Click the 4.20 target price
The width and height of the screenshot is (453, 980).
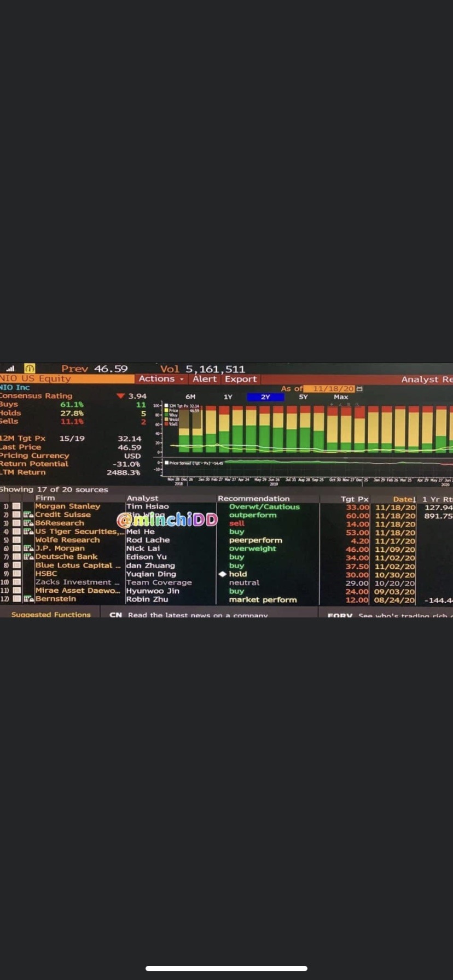coord(360,541)
